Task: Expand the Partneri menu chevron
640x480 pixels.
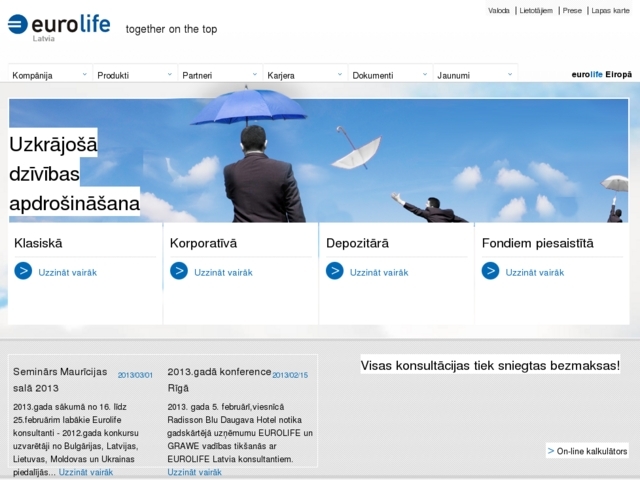Action: click(x=255, y=74)
